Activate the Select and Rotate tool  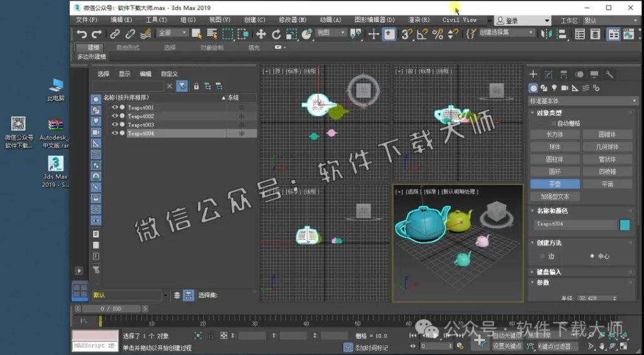coord(276,34)
